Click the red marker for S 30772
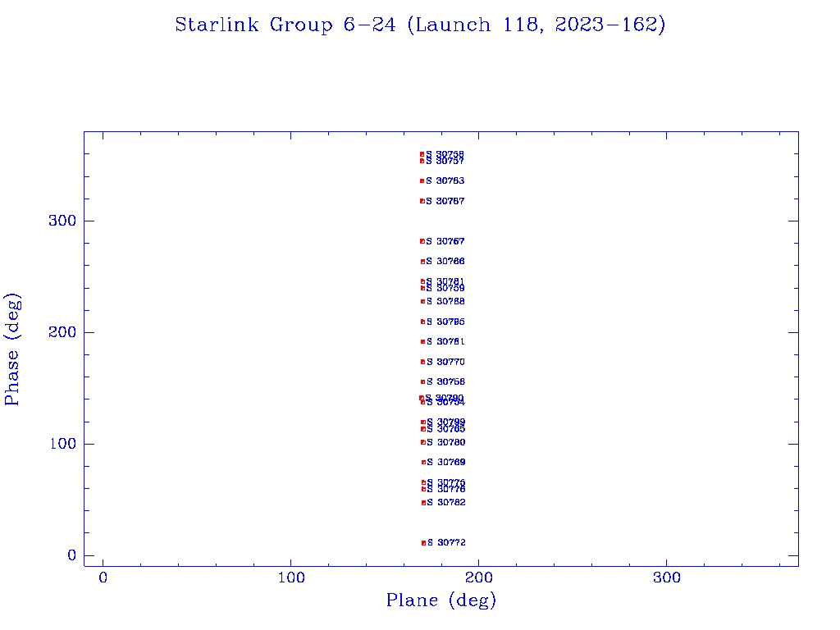Viewport: 840px width, 630px height. [423, 543]
